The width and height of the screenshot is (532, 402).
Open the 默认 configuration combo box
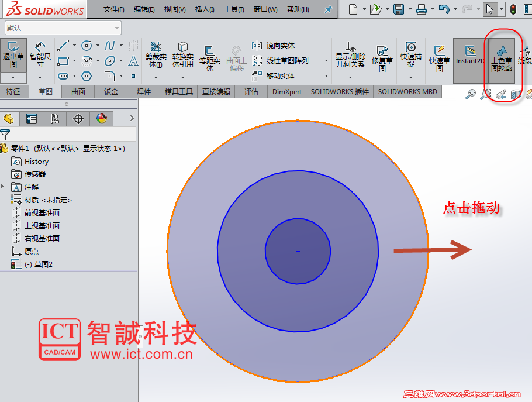click(x=63, y=28)
